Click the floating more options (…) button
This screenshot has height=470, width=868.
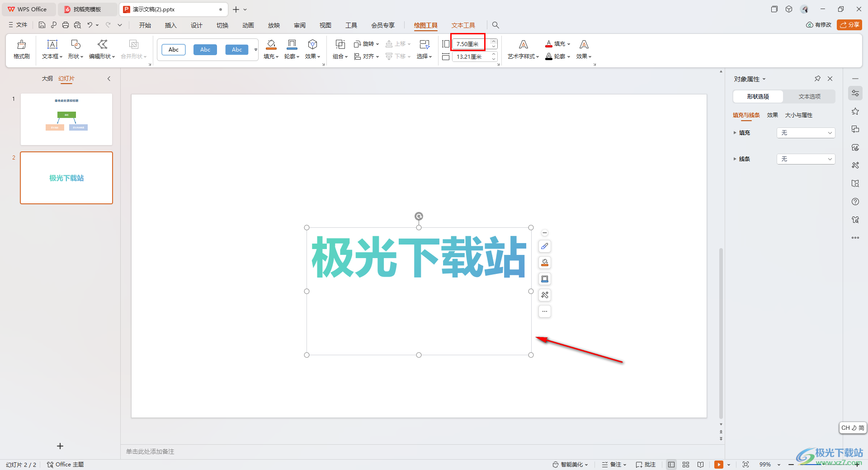point(545,311)
